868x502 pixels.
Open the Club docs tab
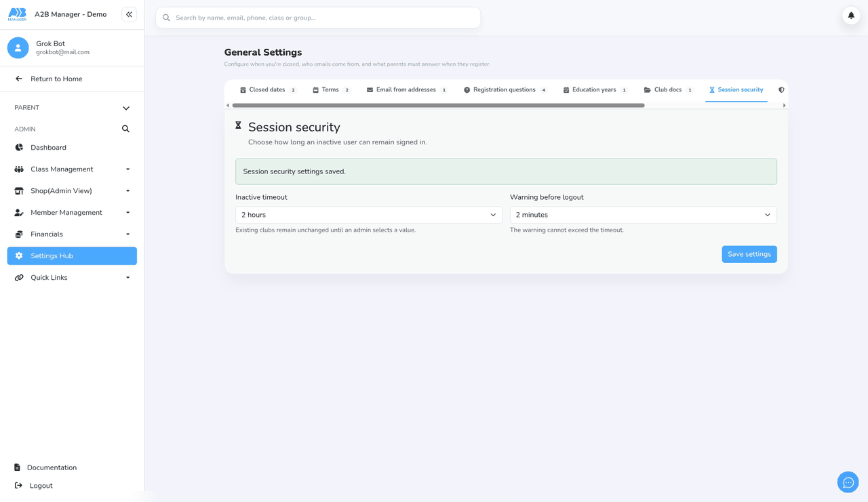pos(669,89)
